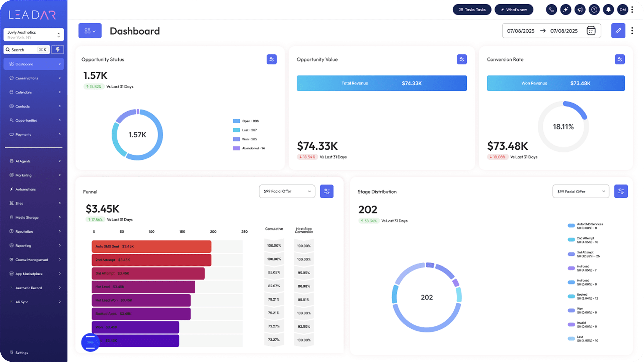This screenshot has height=362, width=644.
Task: Click the Open legend blue color swatch
Action: 236,121
